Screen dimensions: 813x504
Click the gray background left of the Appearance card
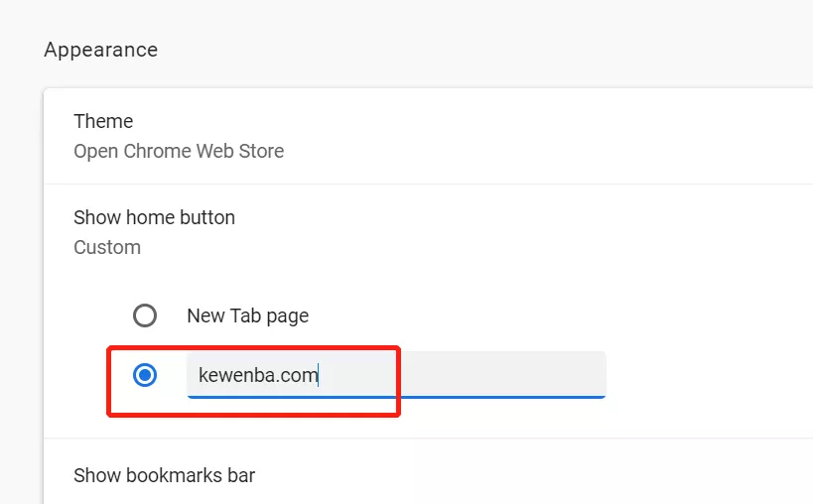click(x=20, y=298)
